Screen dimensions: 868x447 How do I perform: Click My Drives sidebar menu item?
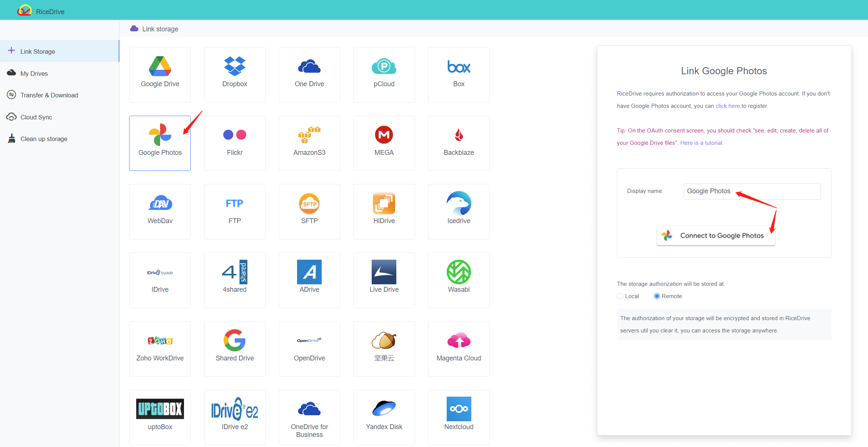click(33, 73)
